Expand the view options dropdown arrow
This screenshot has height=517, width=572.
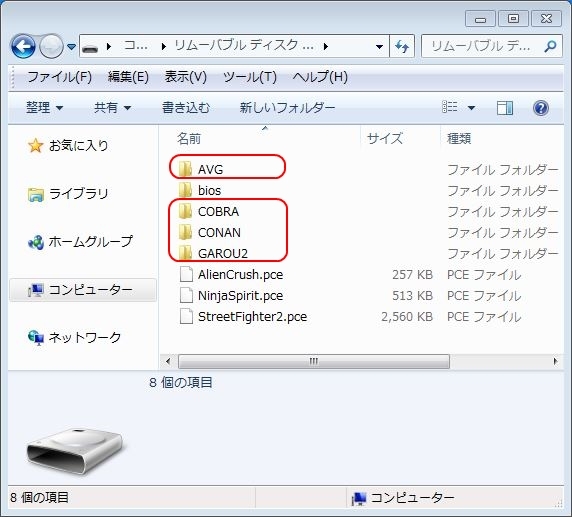[x=471, y=108]
